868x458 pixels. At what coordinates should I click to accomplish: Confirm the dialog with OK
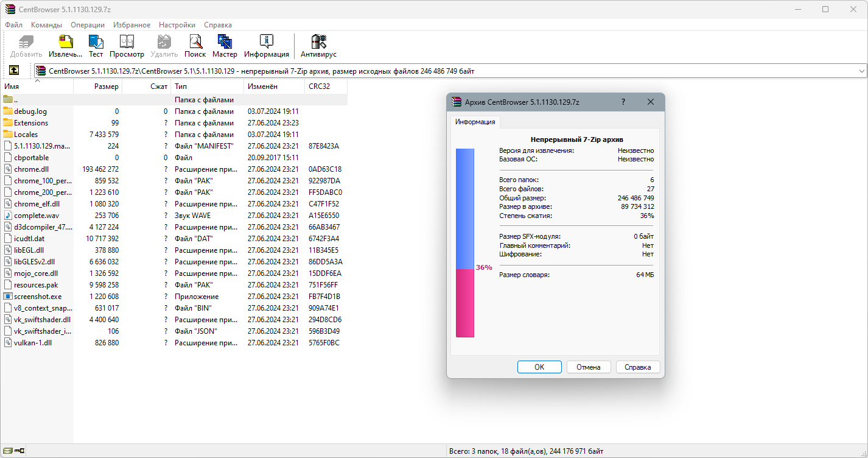pos(539,367)
